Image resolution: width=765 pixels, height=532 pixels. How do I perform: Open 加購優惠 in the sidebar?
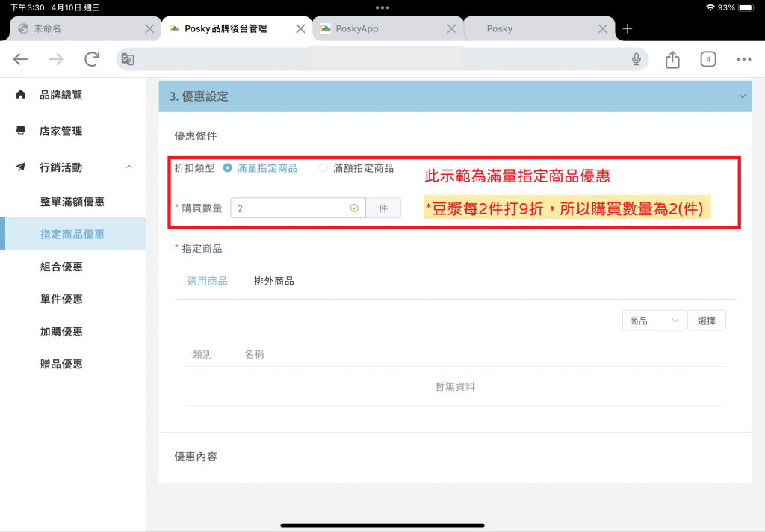point(61,332)
